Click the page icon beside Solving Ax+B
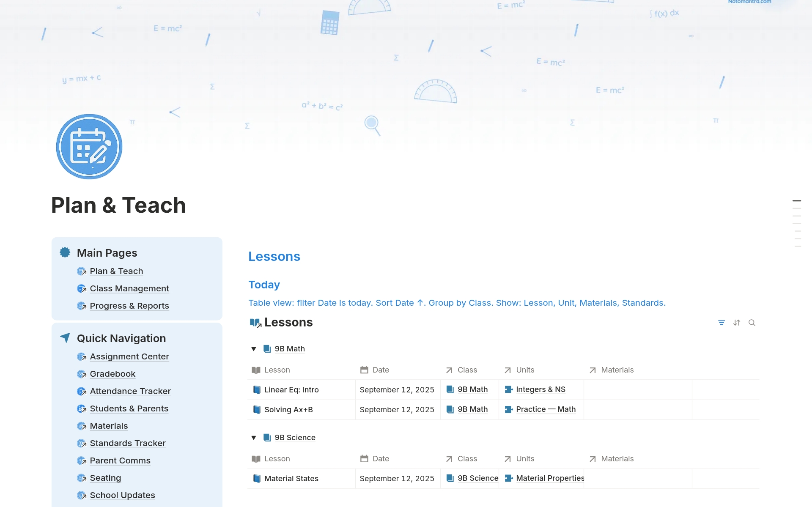 257,410
